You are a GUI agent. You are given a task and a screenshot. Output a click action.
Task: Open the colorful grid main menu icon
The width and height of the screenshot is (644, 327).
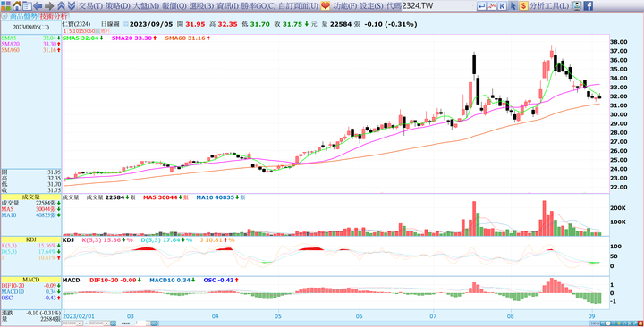tap(5, 5)
